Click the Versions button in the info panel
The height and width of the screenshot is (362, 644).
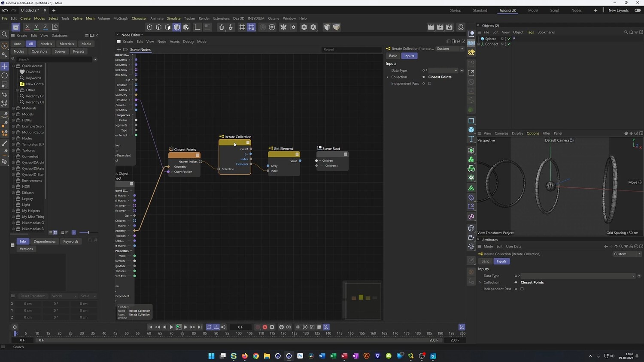pyautogui.click(x=26, y=249)
